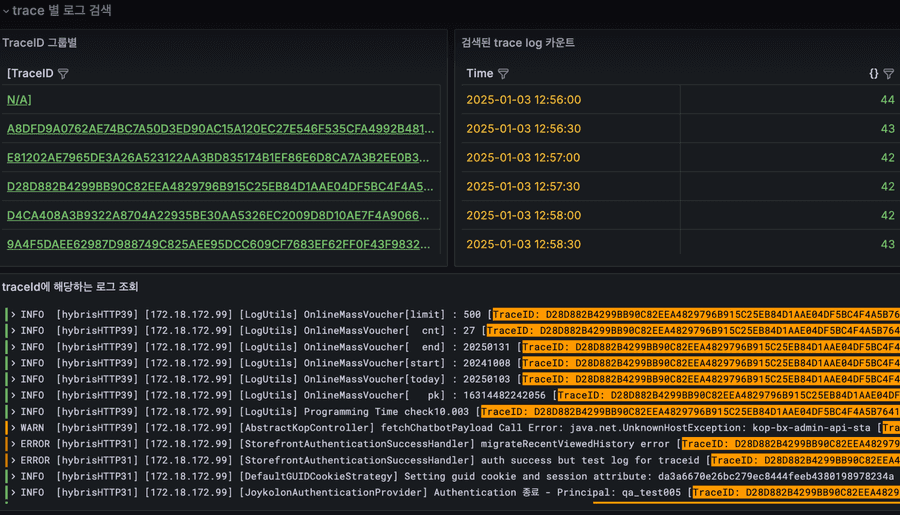Select time cell 2025-01-03 12:56:30
The height and width of the screenshot is (515, 900).
point(523,129)
